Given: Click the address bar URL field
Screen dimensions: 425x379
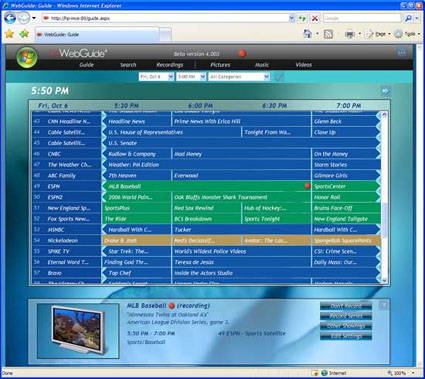Looking at the screenshot, I should pos(165,18).
